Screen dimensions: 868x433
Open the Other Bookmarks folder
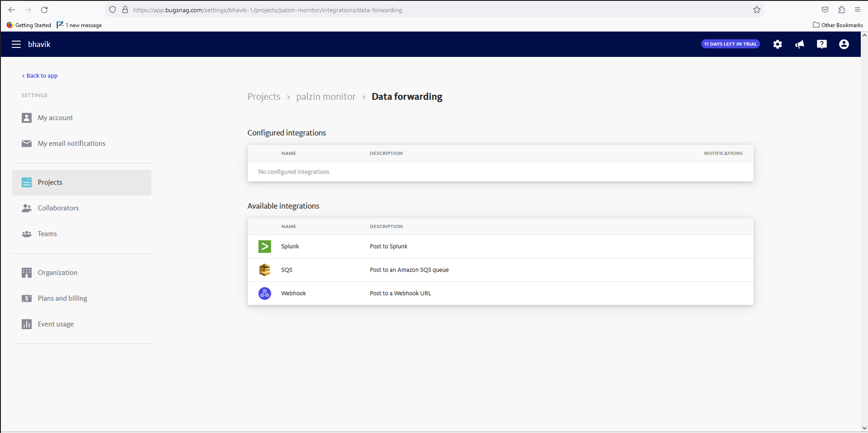tap(838, 25)
